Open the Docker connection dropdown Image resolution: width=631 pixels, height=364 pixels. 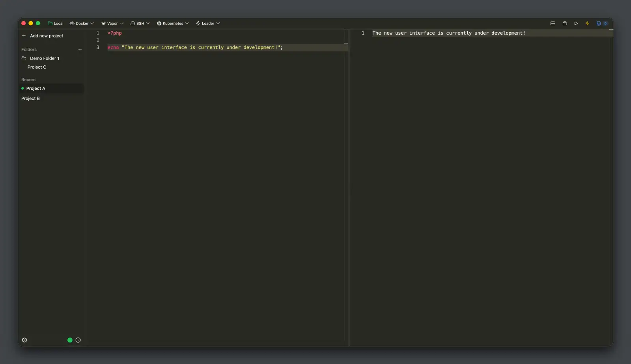82,23
